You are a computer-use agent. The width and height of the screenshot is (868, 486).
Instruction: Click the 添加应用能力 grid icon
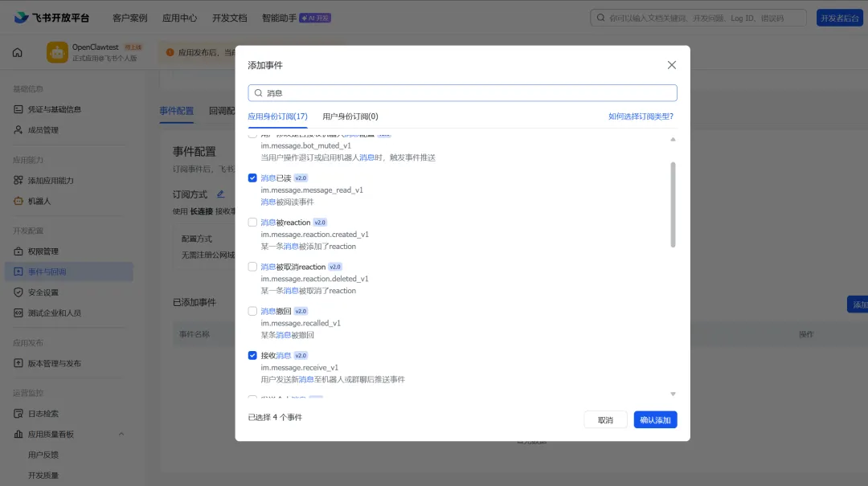(18, 181)
